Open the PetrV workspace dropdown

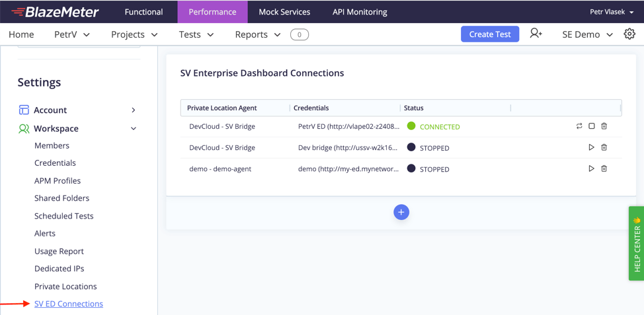coord(72,34)
